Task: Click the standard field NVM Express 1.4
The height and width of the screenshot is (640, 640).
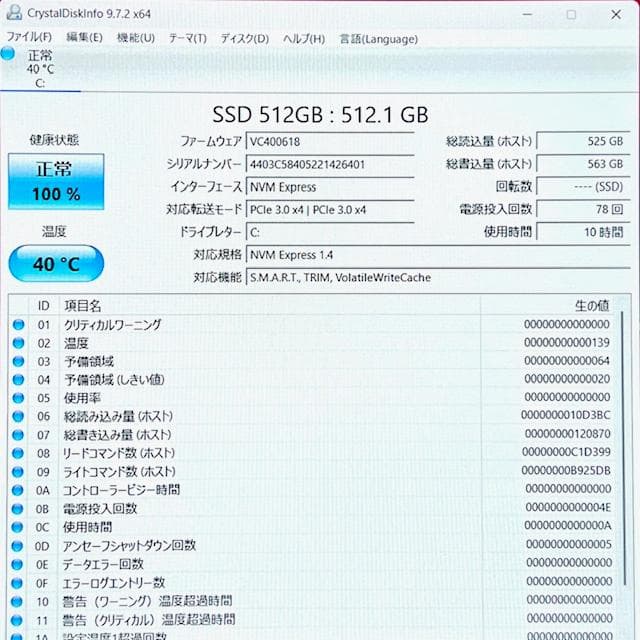Action: [438, 255]
